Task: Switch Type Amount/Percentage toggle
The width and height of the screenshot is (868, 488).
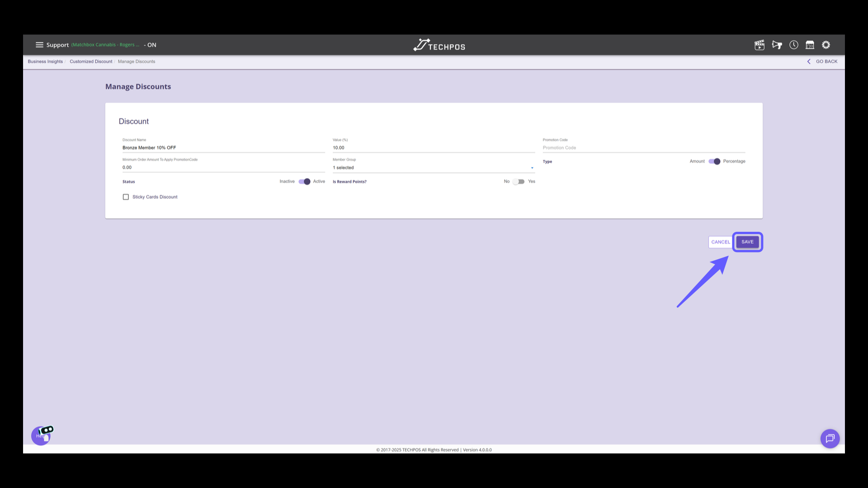Action: point(714,161)
